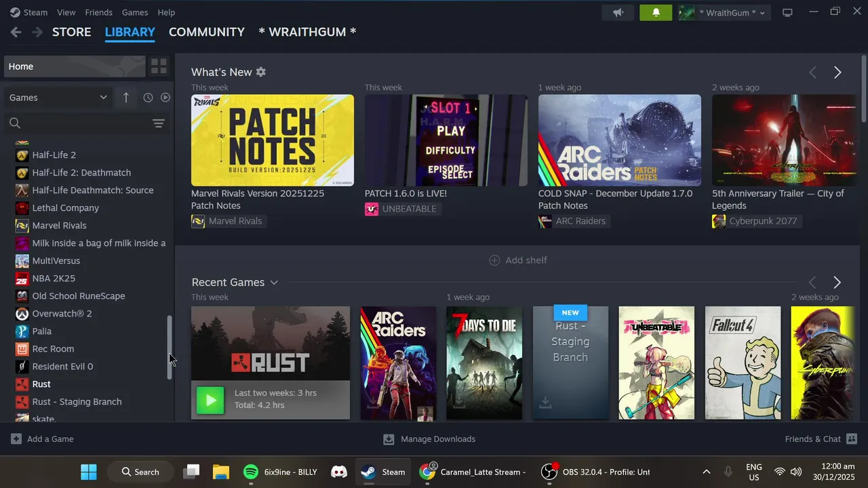
Task: Show previous Recent Games arrow
Action: click(x=812, y=282)
